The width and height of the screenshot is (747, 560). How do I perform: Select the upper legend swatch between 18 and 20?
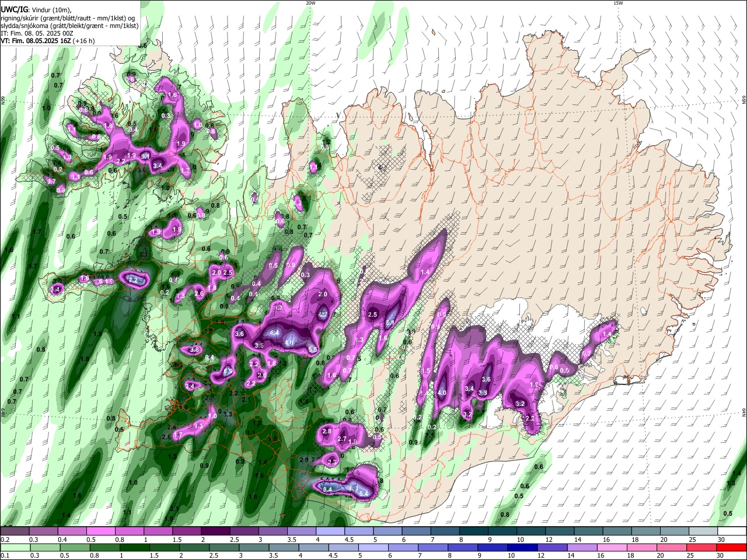(645, 531)
